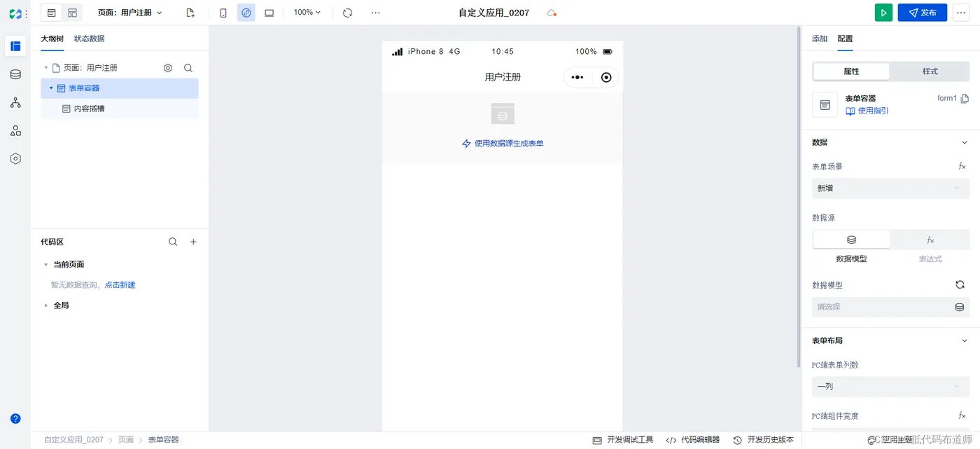Screen dimensions: 980x449
Task: Open the 表单场景 dropdown showing 新增
Action: click(890, 188)
